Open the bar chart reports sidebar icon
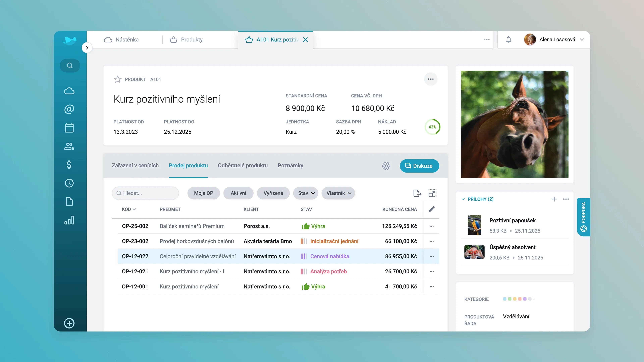 (x=69, y=220)
